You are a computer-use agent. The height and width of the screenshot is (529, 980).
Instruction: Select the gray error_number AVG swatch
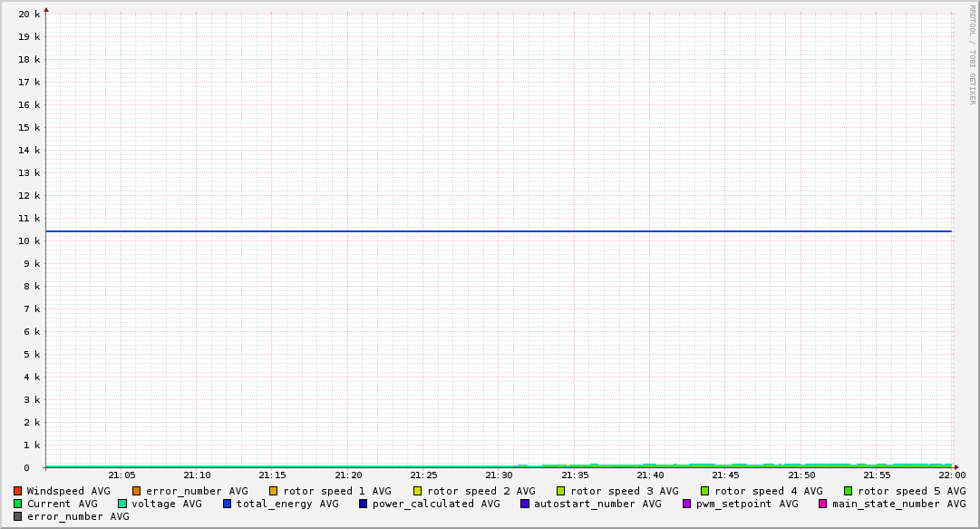tap(18, 516)
